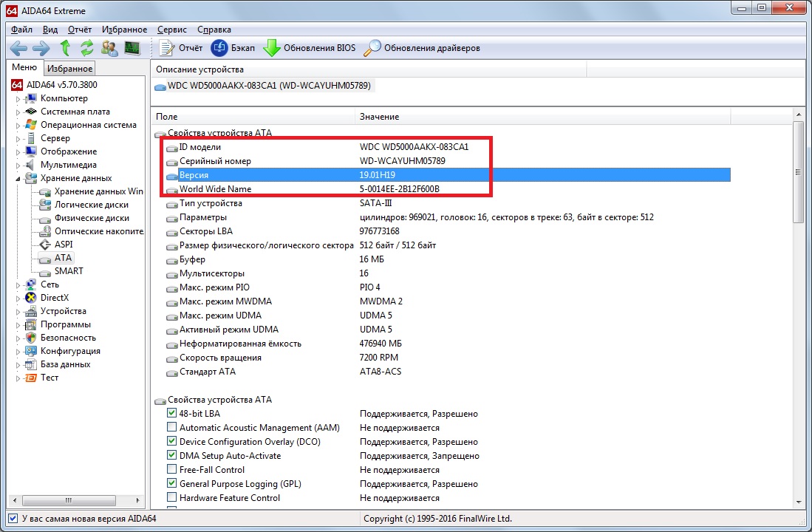Viewport: 812px width, 532px height.
Task: Click the green Refresh arrows icon
Action: coord(87,48)
